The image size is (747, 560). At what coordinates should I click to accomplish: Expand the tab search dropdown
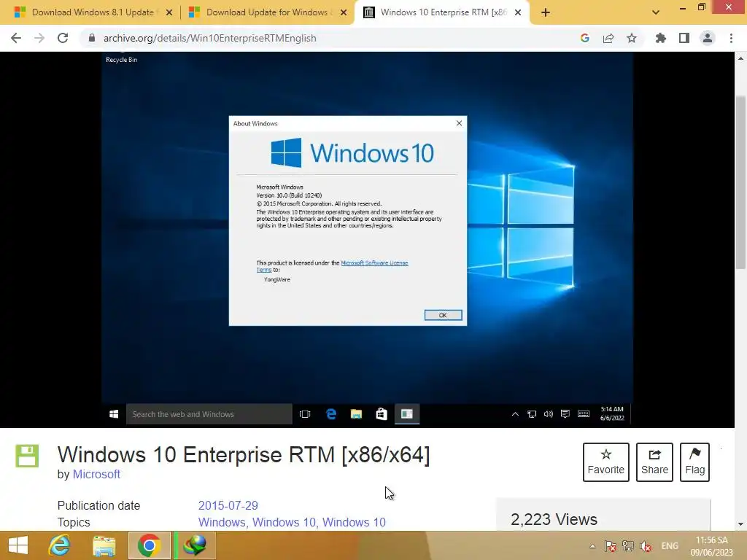(x=656, y=12)
